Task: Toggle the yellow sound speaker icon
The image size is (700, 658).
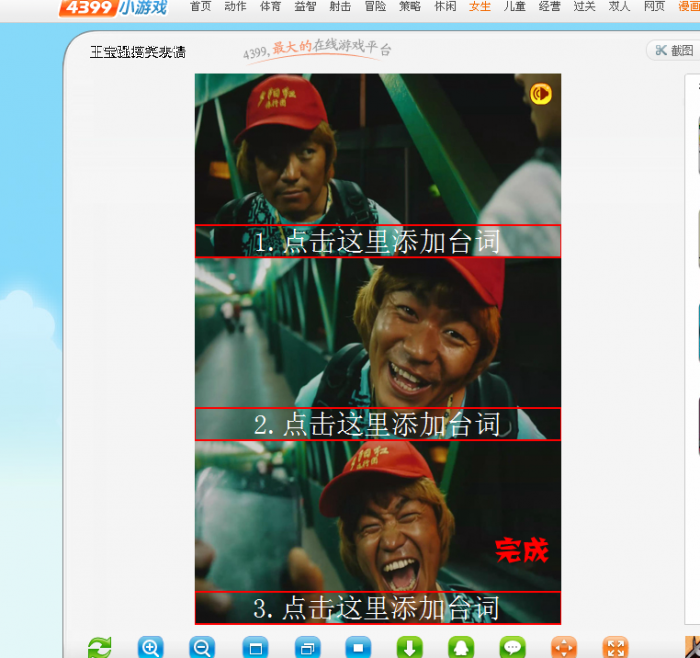Action: tap(541, 94)
